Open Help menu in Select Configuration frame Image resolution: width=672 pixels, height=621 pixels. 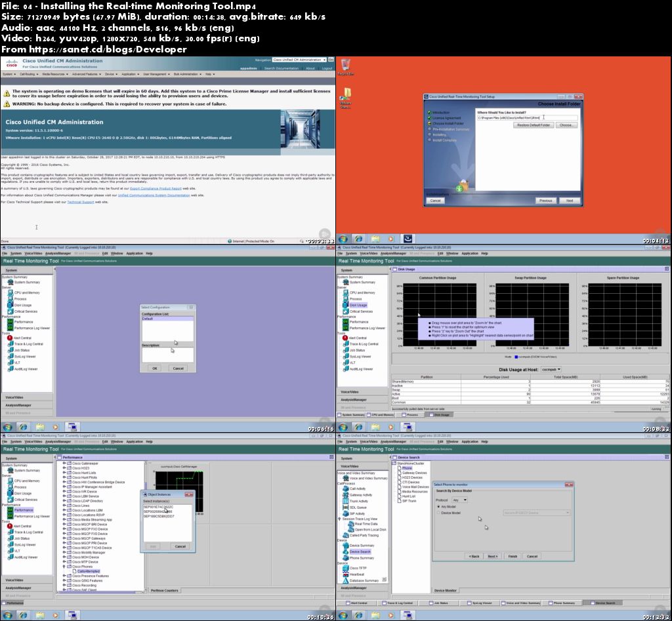tap(149, 254)
